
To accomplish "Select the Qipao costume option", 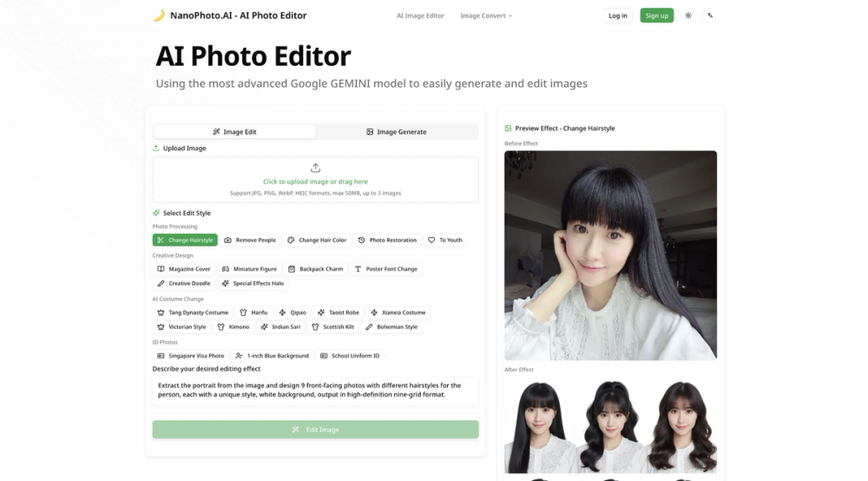I will point(293,313).
